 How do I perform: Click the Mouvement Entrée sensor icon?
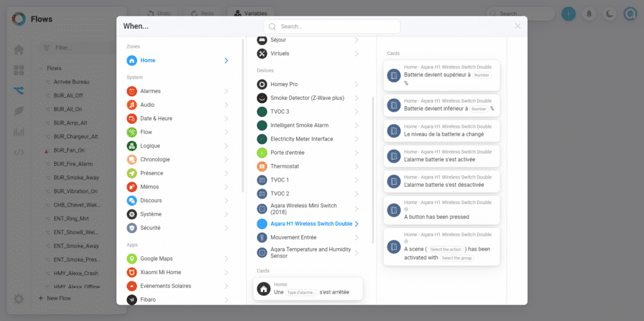tap(262, 237)
